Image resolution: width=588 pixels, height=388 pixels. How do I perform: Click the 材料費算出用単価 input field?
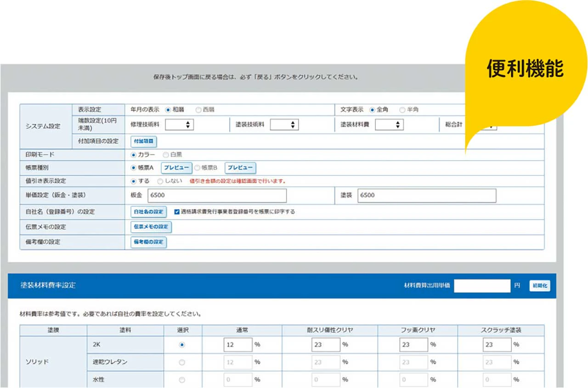482,286
